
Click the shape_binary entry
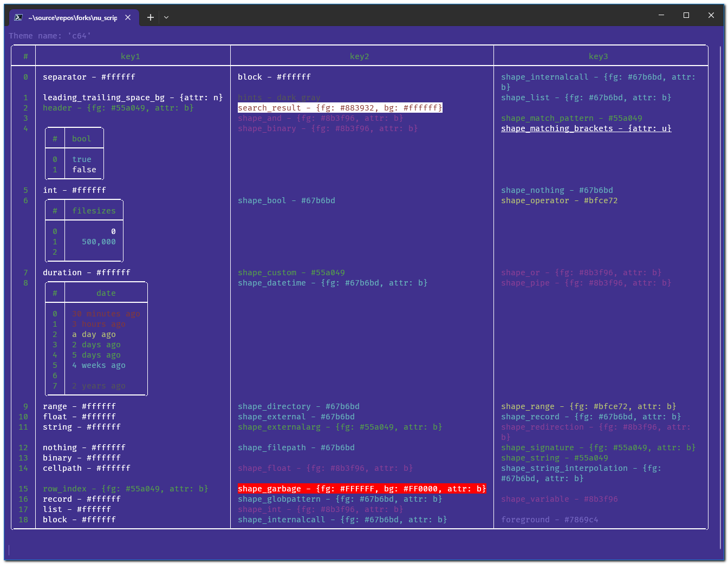(328, 128)
